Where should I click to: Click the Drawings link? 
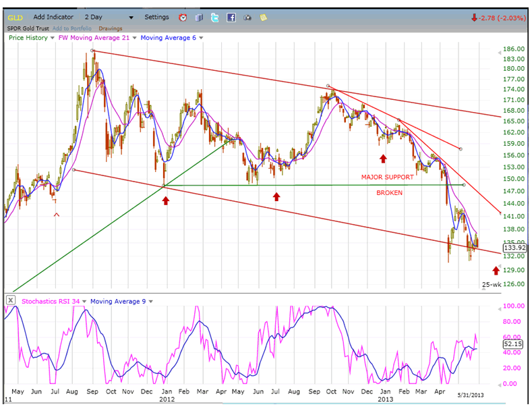pyautogui.click(x=111, y=28)
